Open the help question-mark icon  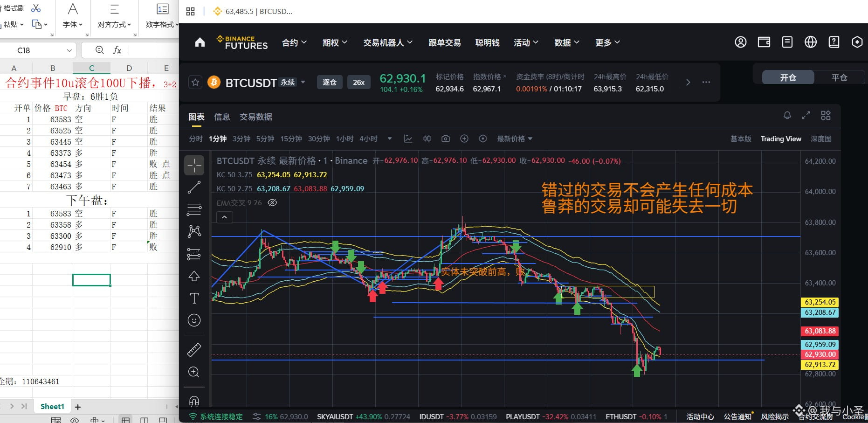pyautogui.click(x=834, y=42)
